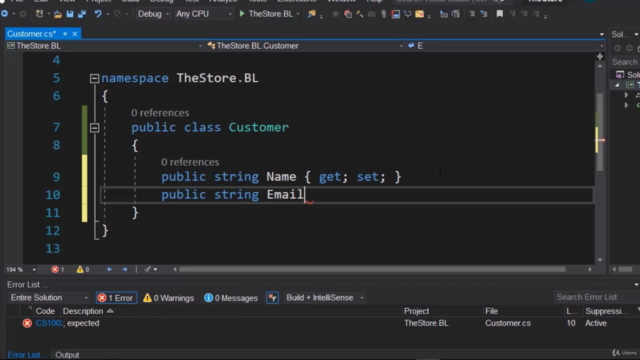
Task: Click the red error icon beside CS1002
Action: coord(27,323)
